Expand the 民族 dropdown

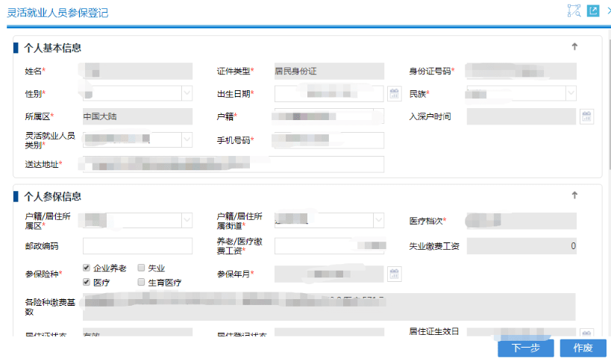coord(570,93)
